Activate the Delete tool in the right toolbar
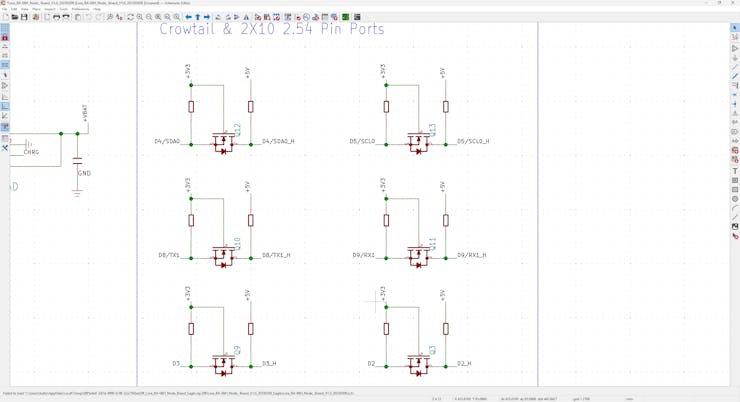This screenshot has height=402, width=740. tap(735, 236)
